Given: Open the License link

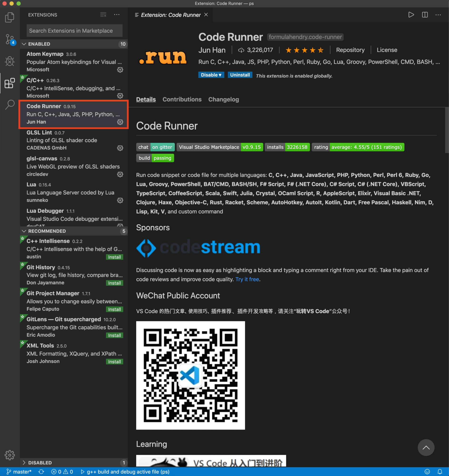Looking at the screenshot, I should (387, 50).
